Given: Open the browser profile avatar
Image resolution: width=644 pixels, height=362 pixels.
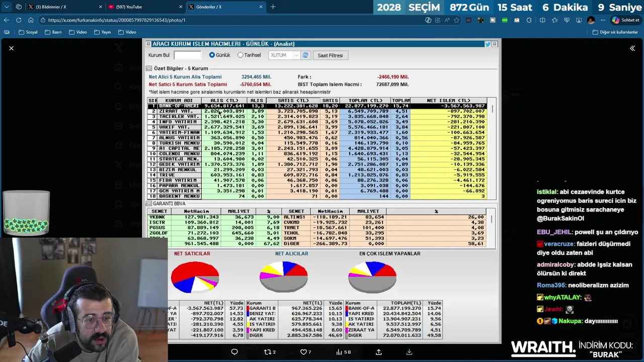Looking at the screenshot, I should (591, 20).
